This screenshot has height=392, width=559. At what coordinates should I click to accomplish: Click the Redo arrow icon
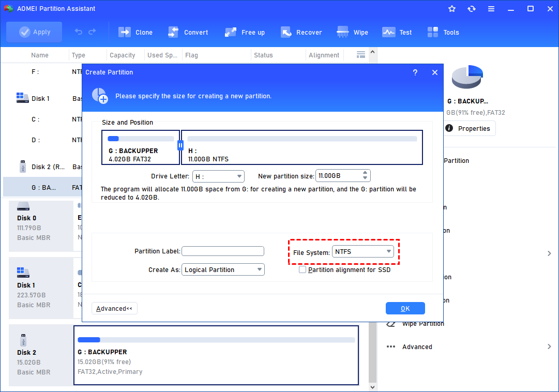point(92,32)
